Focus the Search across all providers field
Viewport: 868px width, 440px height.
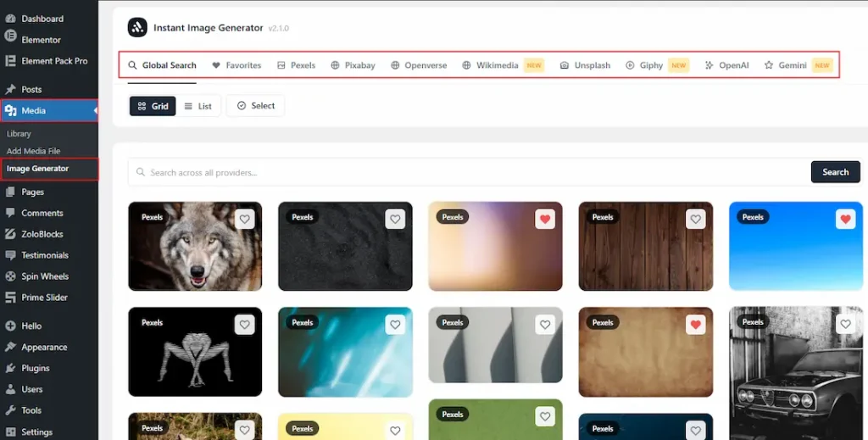(x=470, y=172)
